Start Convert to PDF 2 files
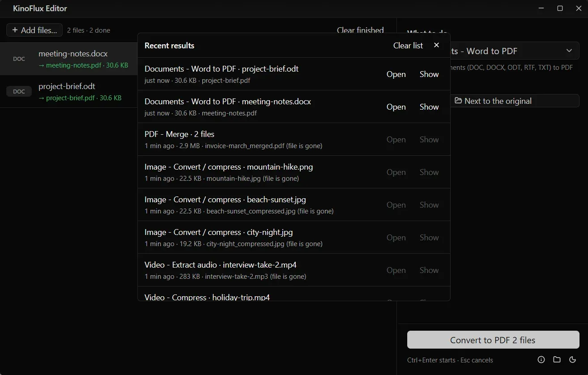This screenshot has width=588, height=375. click(x=493, y=340)
